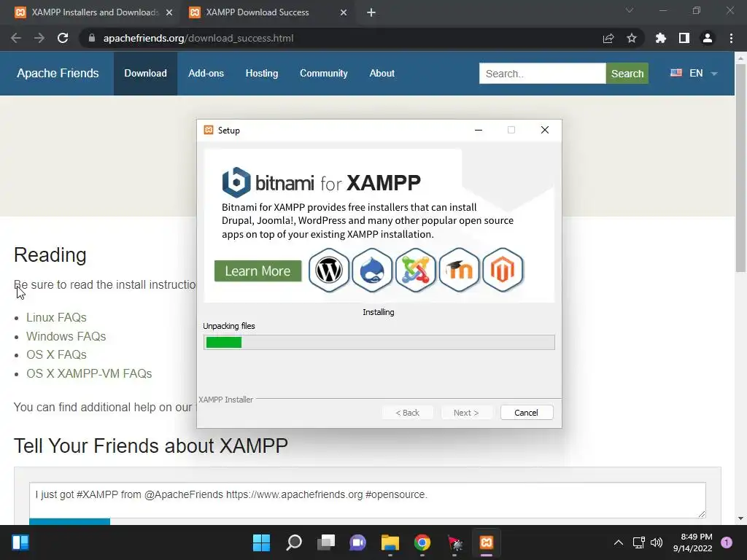Click the Unpacking files progress bar

pos(379,343)
